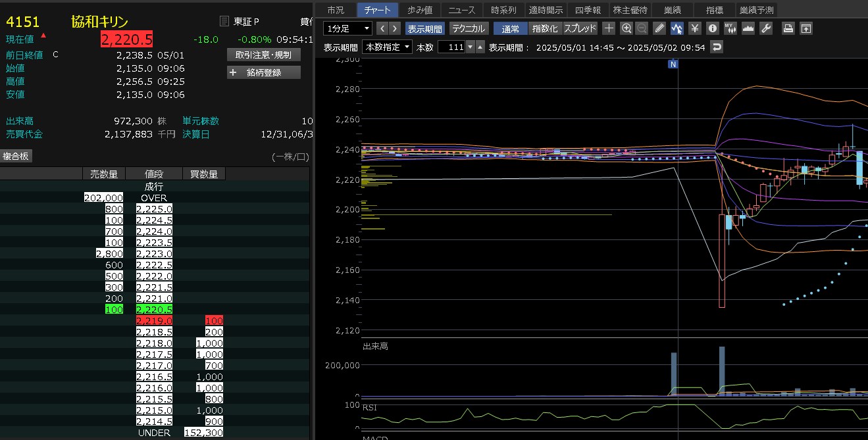Click green best ask price 2,220.5
Viewport: 868px width, 440px height.
pyautogui.click(x=155, y=310)
